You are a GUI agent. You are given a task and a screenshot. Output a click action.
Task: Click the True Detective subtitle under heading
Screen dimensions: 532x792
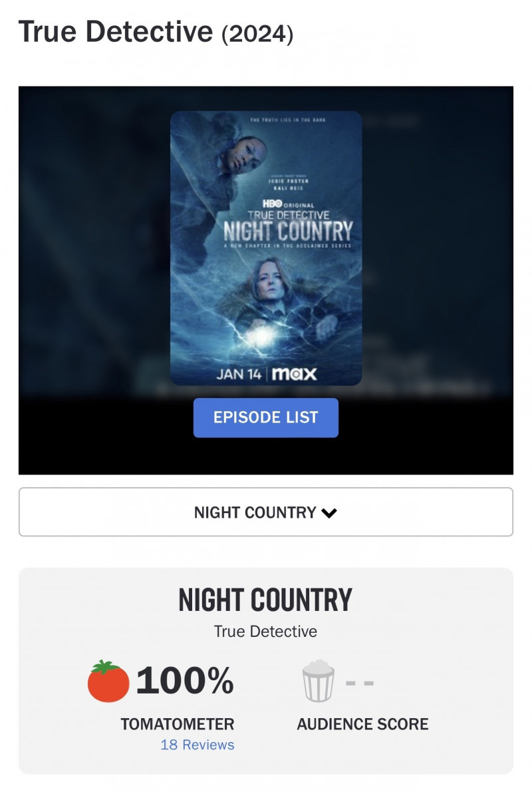[265, 632]
